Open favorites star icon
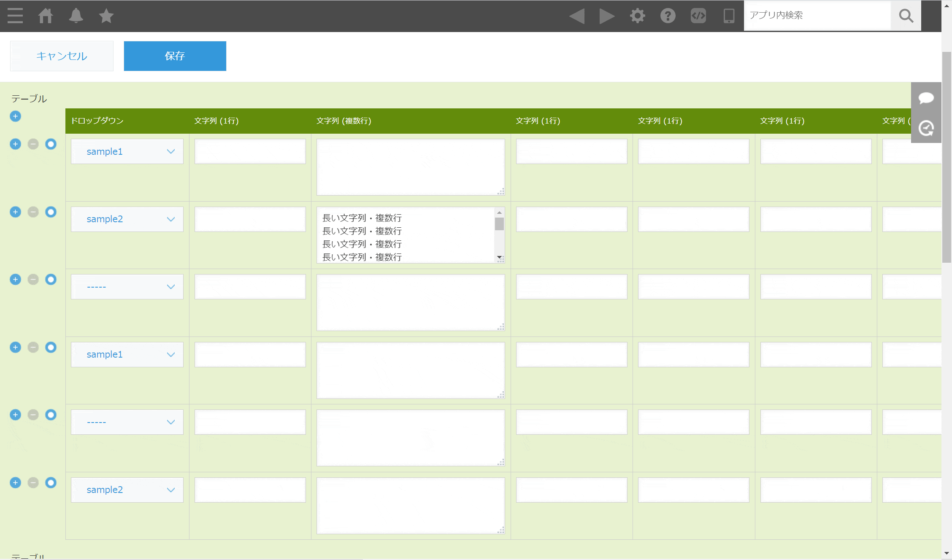Screen dimensions: 952x560 click(106, 16)
